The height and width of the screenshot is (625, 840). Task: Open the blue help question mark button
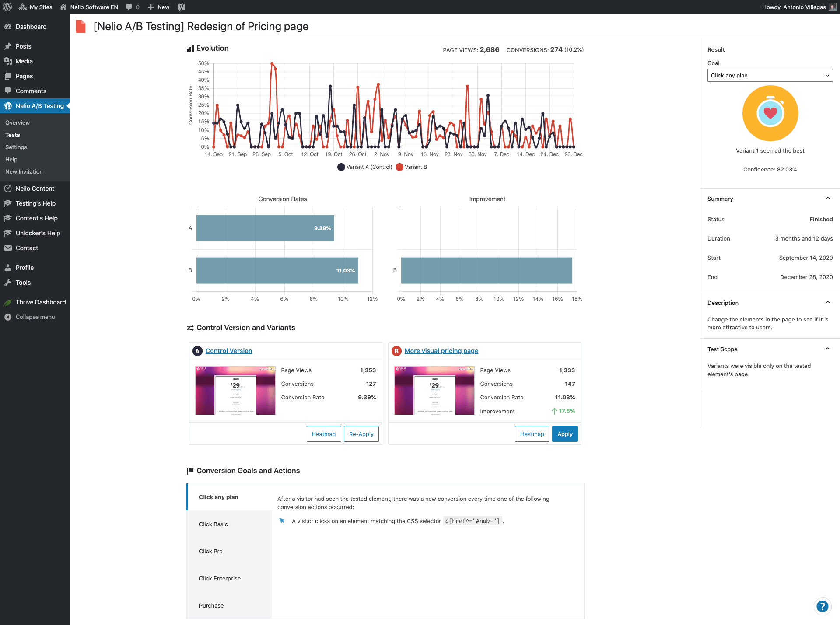(822, 606)
